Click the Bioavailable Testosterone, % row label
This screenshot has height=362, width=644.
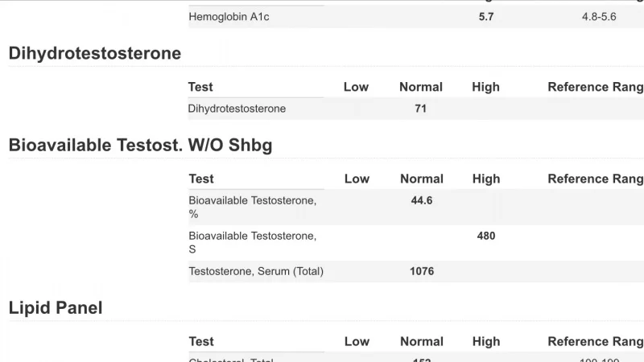[x=253, y=208]
